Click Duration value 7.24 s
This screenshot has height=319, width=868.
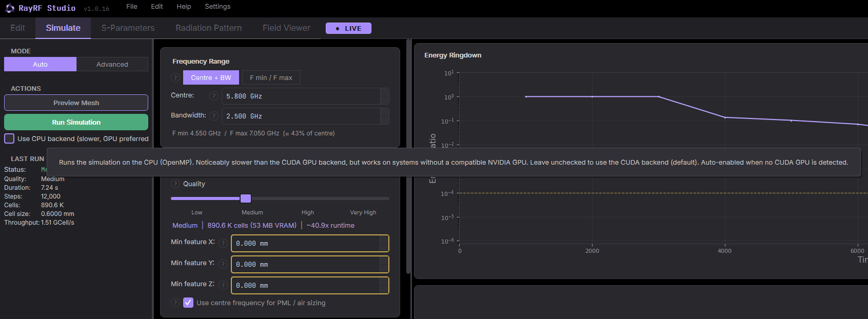[50, 188]
